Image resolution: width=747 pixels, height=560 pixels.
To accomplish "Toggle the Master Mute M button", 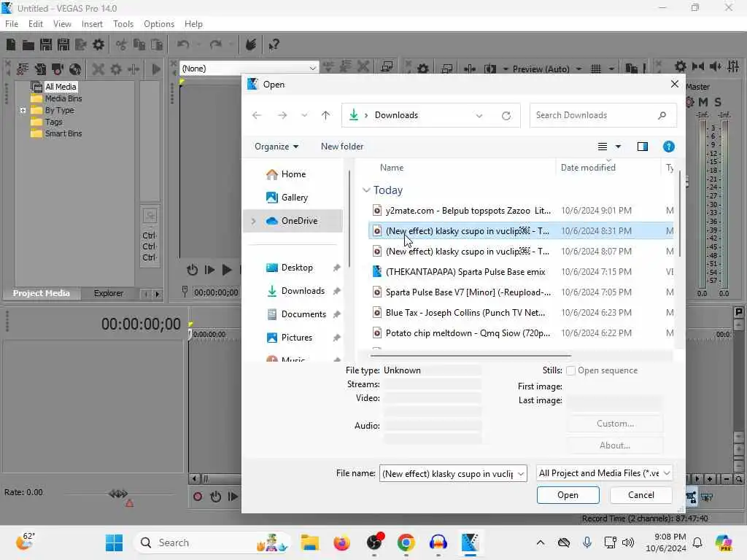I will (x=703, y=101).
